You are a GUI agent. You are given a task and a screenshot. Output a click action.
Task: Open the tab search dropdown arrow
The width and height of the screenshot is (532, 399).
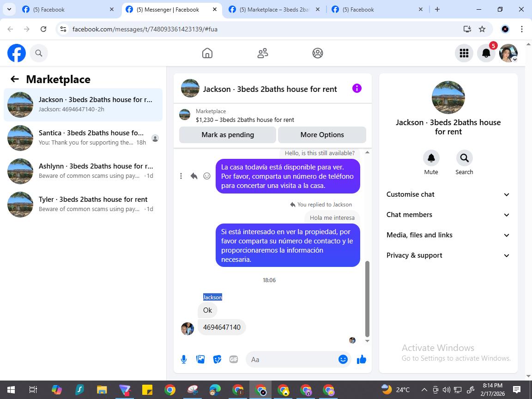9,10
